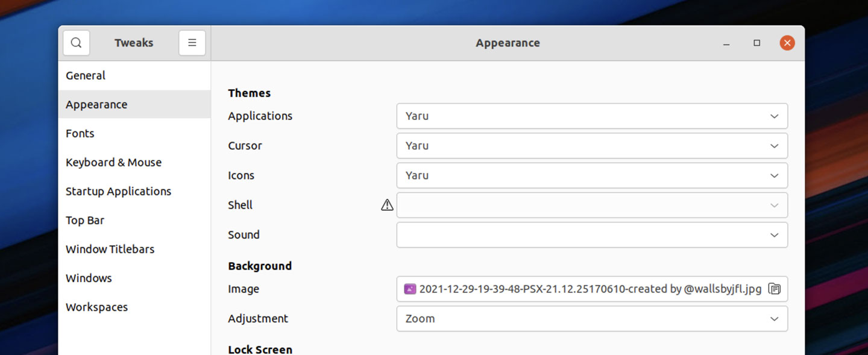Maximize the Tweaks window
The height and width of the screenshot is (355, 868).
(x=757, y=43)
